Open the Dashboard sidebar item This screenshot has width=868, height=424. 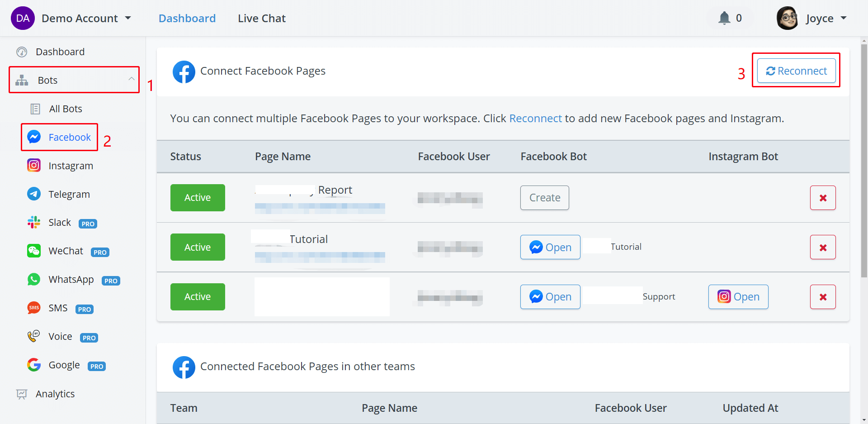point(60,52)
